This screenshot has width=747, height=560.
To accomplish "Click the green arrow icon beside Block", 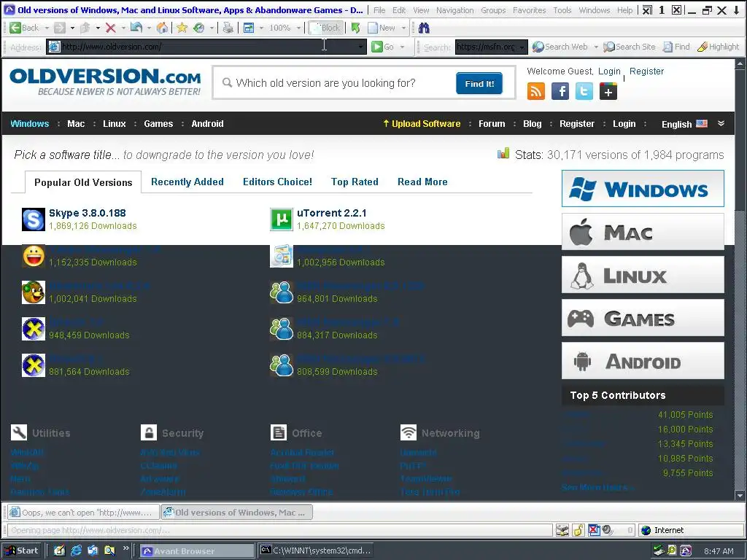I will point(355,28).
